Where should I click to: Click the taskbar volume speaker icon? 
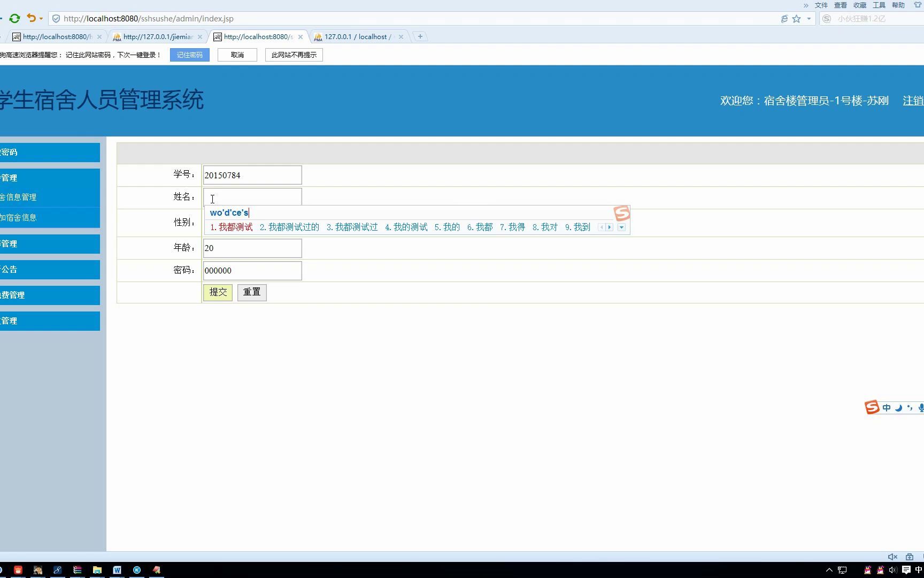click(x=892, y=570)
